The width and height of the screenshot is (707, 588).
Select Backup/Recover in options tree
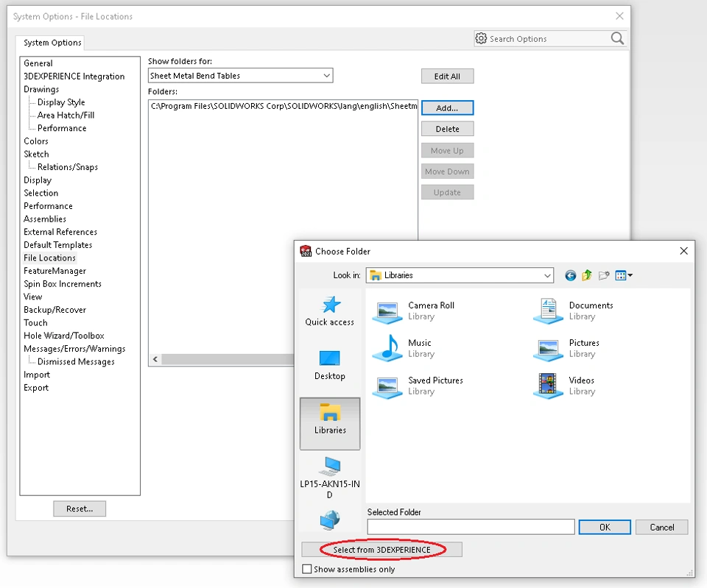(55, 310)
